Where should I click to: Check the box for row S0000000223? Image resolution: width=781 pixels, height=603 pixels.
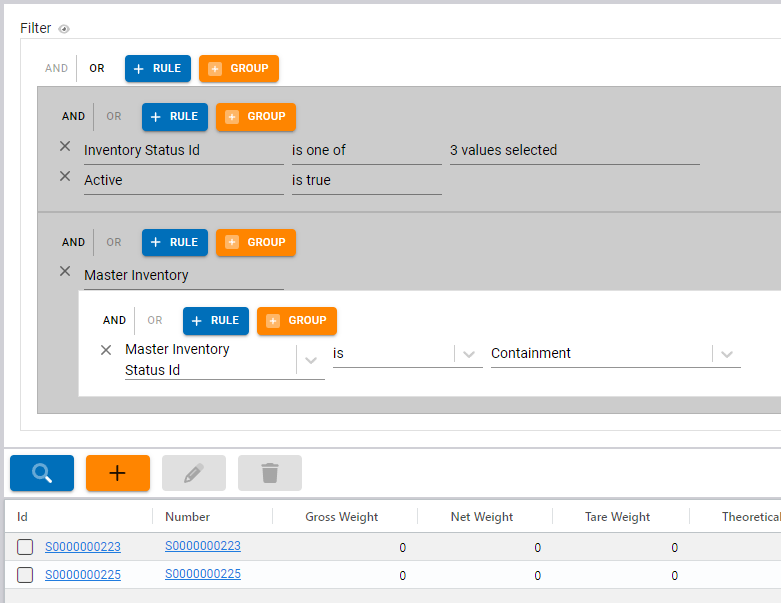pos(26,547)
